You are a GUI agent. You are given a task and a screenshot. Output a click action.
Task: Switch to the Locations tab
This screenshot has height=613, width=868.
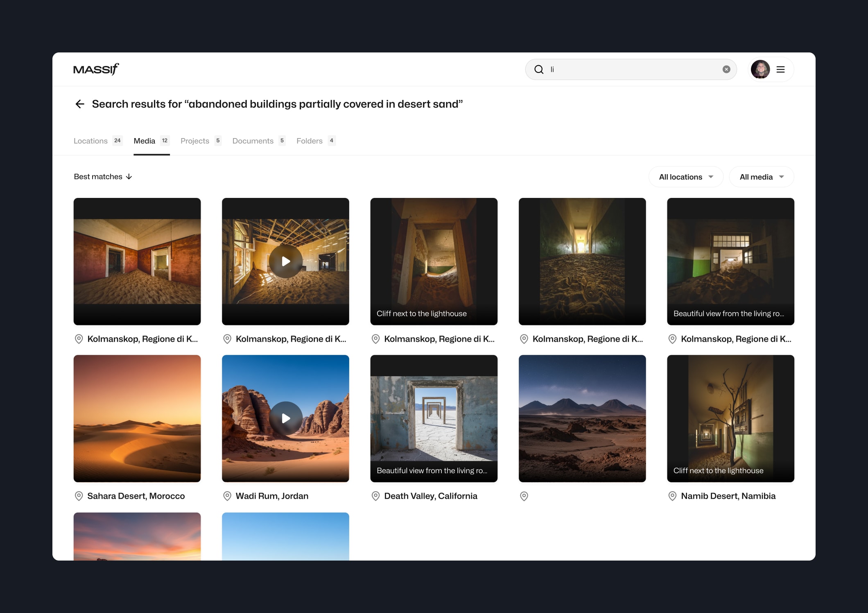(x=98, y=141)
